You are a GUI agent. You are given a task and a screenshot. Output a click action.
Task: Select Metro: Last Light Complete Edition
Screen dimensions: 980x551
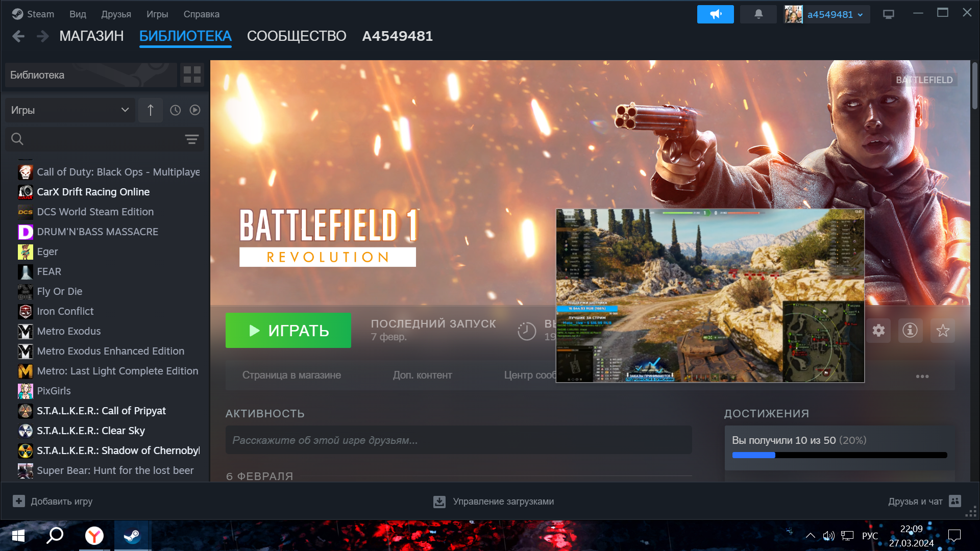117,371
